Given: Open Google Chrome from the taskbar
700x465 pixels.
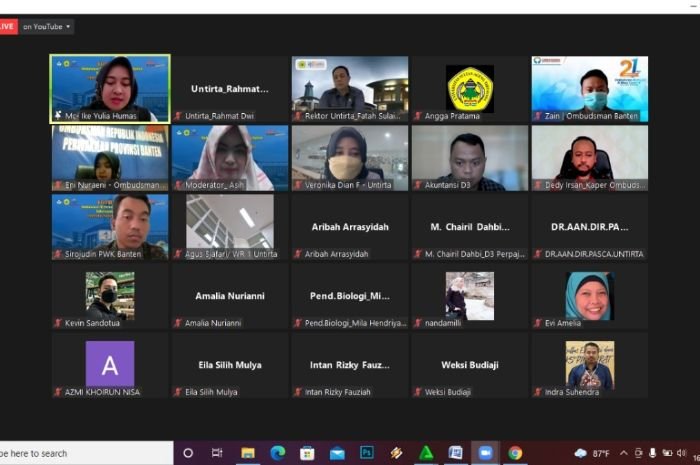Looking at the screenshot, I should [x=515, y=453].
